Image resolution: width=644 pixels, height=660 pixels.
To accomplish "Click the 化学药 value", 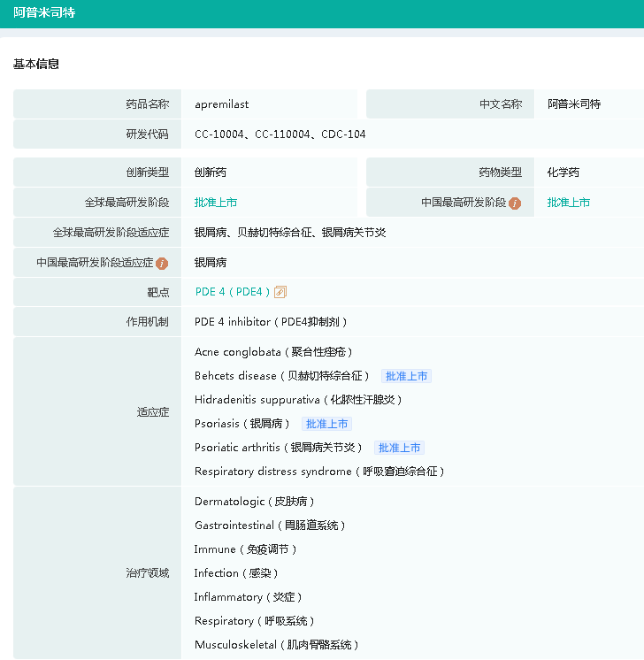I will [563, 173].
